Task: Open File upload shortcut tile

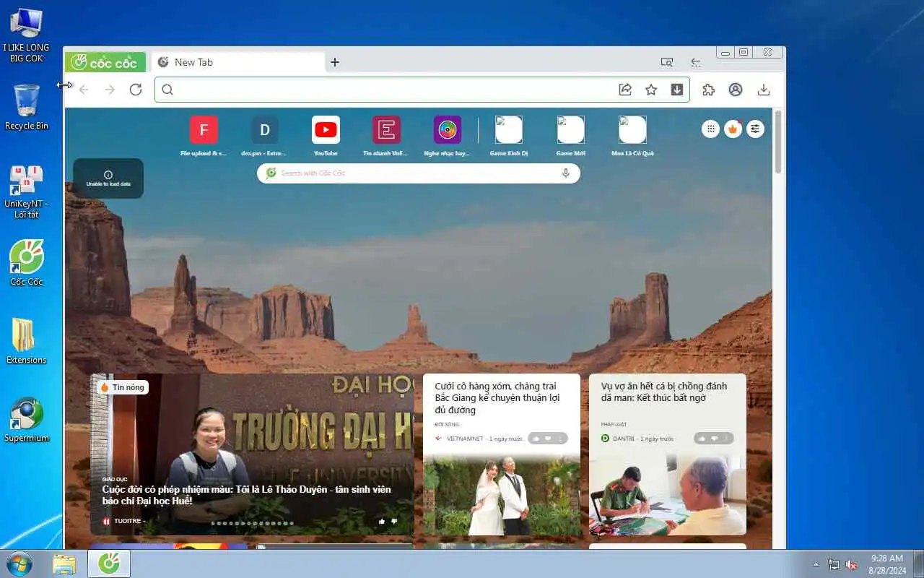Action: pos(204,136)
